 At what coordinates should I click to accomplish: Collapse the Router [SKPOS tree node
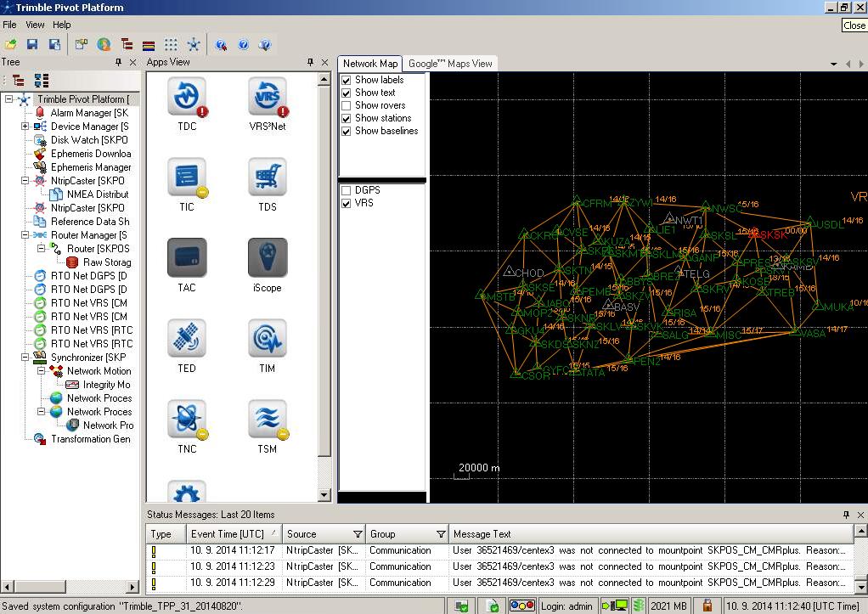(x=41, y=249)
